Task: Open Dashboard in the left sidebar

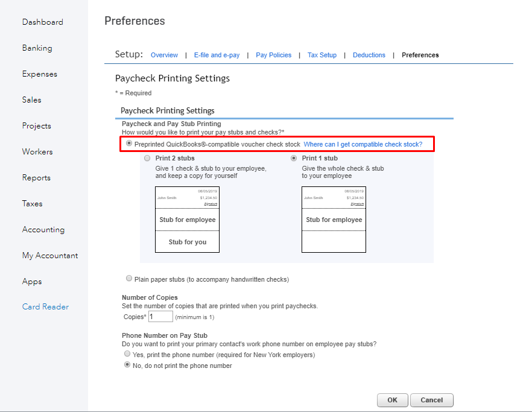Action: tap(43, 22)
